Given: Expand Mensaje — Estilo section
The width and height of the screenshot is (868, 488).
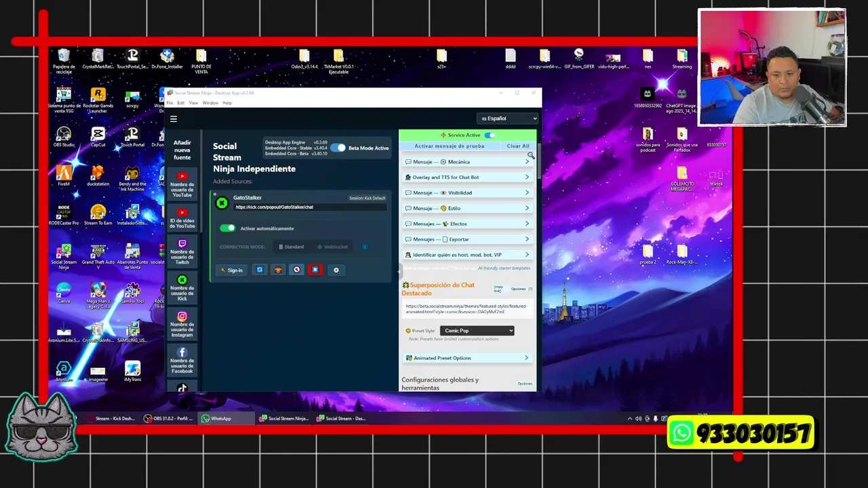Looking at the screenshot, I should point(467,208).
